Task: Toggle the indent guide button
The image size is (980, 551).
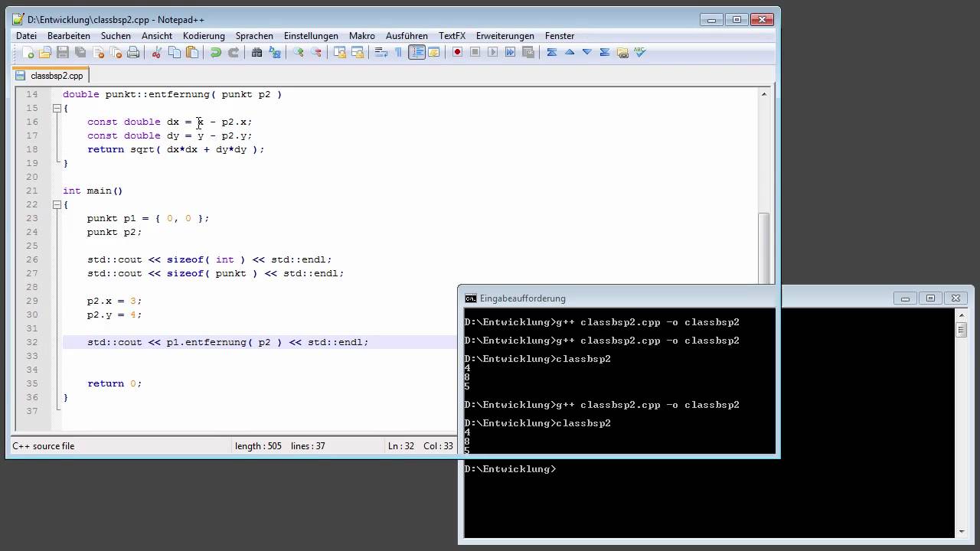Action: (416, 52)
